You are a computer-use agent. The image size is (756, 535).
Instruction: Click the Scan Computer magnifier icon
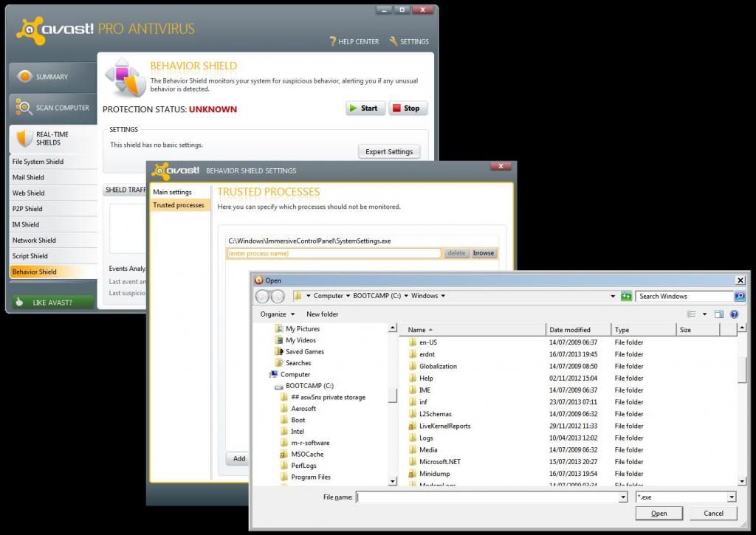point(24,107)
